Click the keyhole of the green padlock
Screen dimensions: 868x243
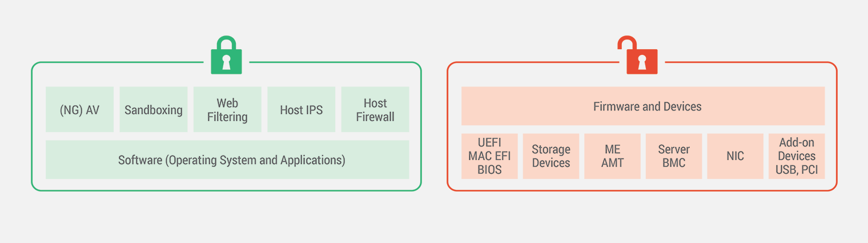[227, 62]
